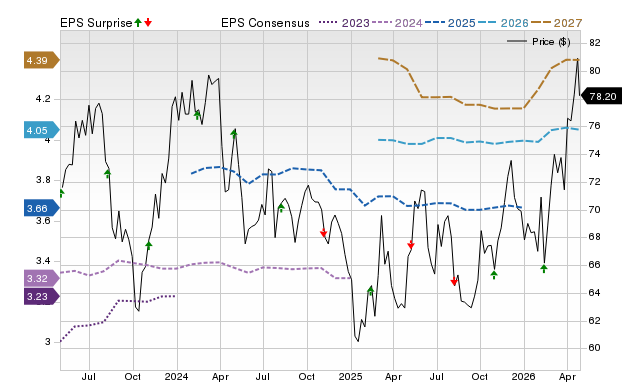Click the 2024 label on time axis

(x=176, y=376)
